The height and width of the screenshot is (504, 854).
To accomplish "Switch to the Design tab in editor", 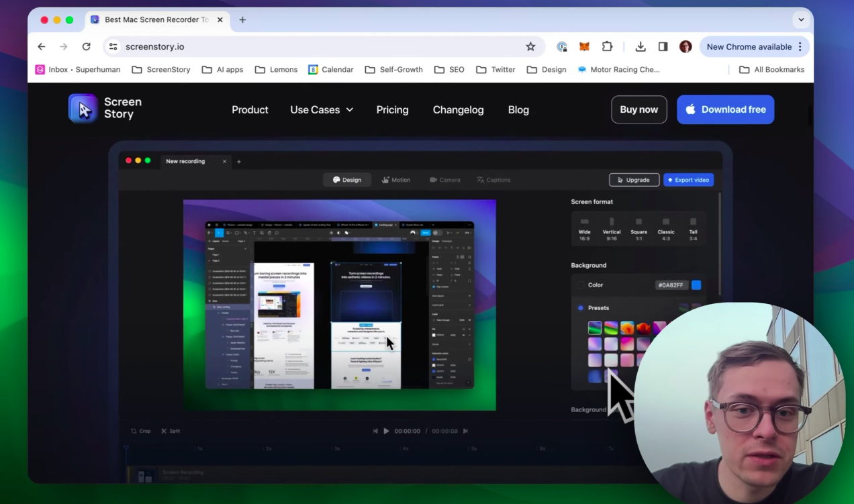I will pos(347,180).
